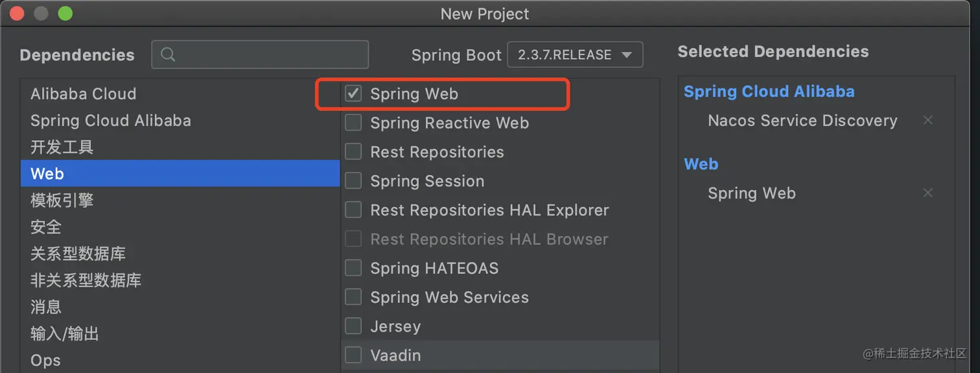Viewport: 980px width, 373px height.
Task: Check the Rest Repositories option
Action: point(353,152)
